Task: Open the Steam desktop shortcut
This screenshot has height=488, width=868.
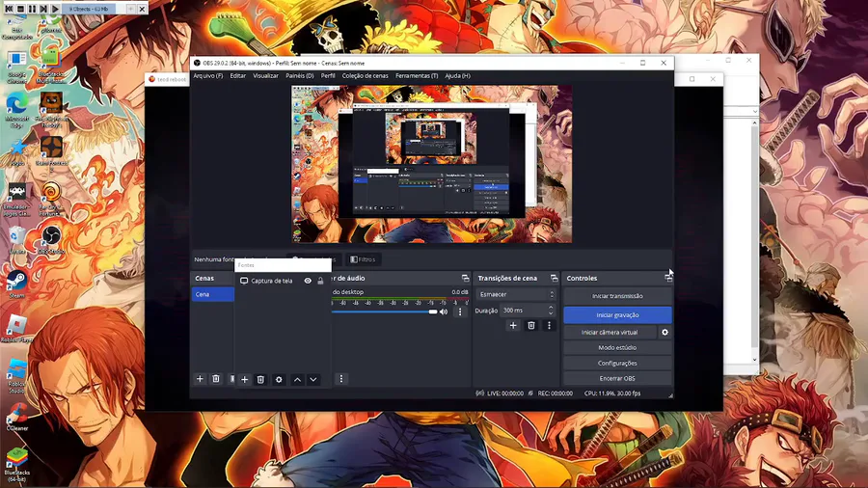Action: tap(16, 285)
